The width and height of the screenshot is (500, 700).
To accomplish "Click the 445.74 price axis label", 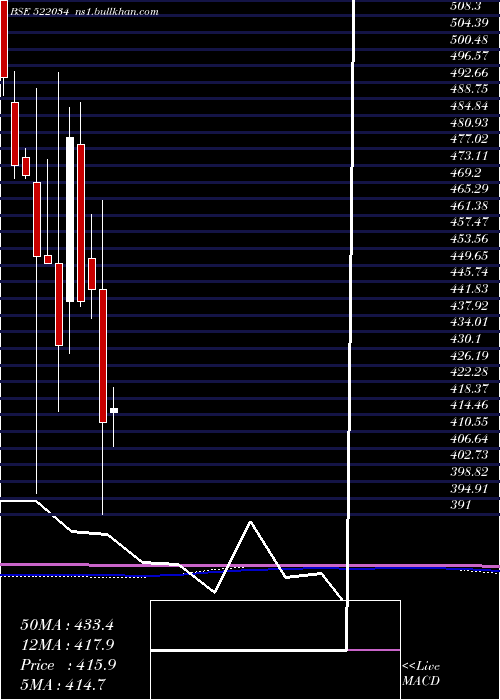I will [469, 272].
